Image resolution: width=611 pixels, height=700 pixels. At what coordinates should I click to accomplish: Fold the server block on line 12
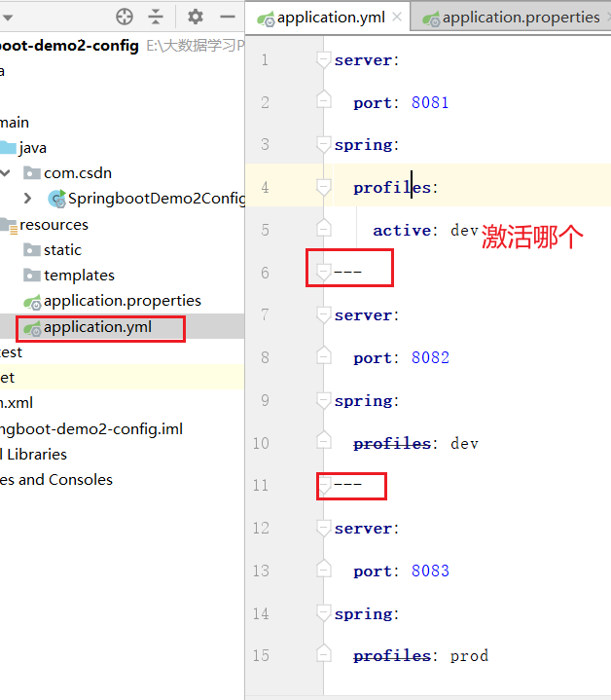pos(323,528)
